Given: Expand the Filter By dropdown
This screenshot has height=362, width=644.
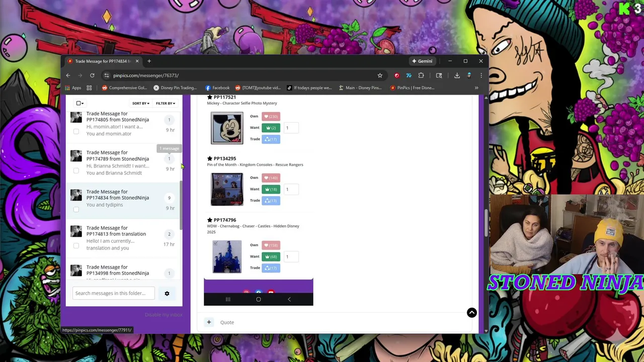Looking at the screenshot, I should (x=165, y=103).
